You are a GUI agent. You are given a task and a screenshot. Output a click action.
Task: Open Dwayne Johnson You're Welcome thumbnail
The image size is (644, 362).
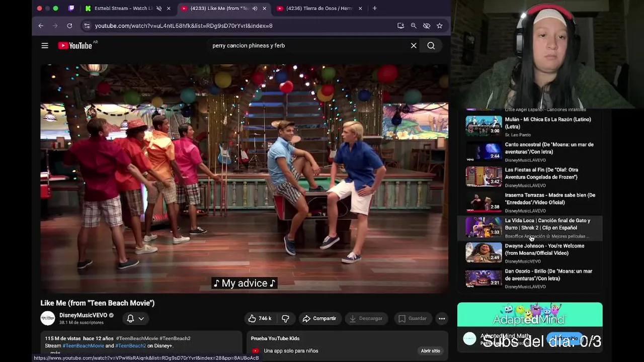(x=484, y=252)
